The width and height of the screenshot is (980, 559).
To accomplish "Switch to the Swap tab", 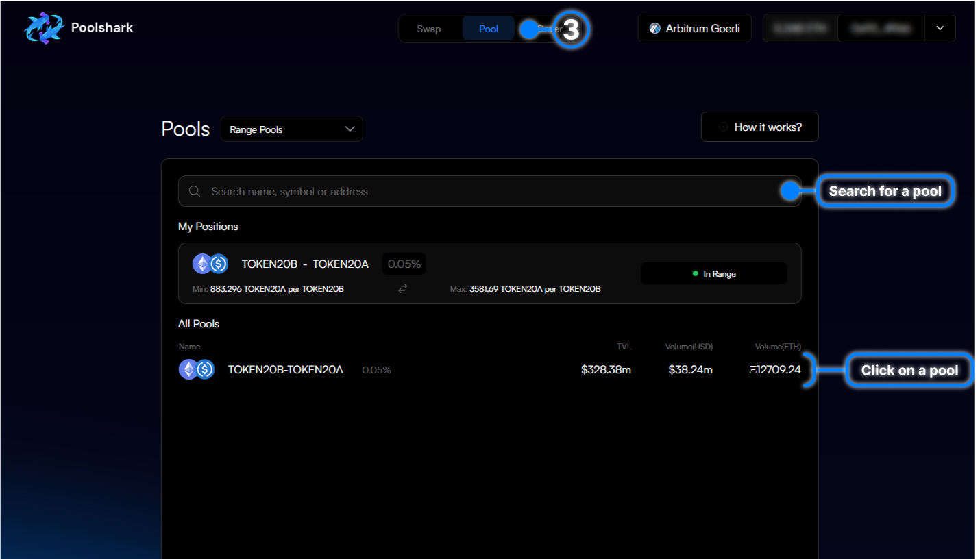I will coord(429,29).
